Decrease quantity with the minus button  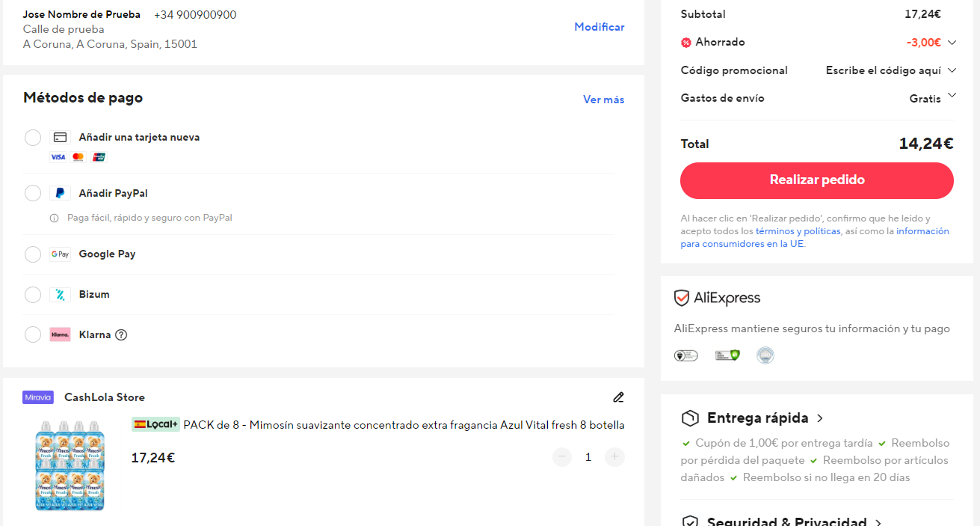click(x=562, y=457)
